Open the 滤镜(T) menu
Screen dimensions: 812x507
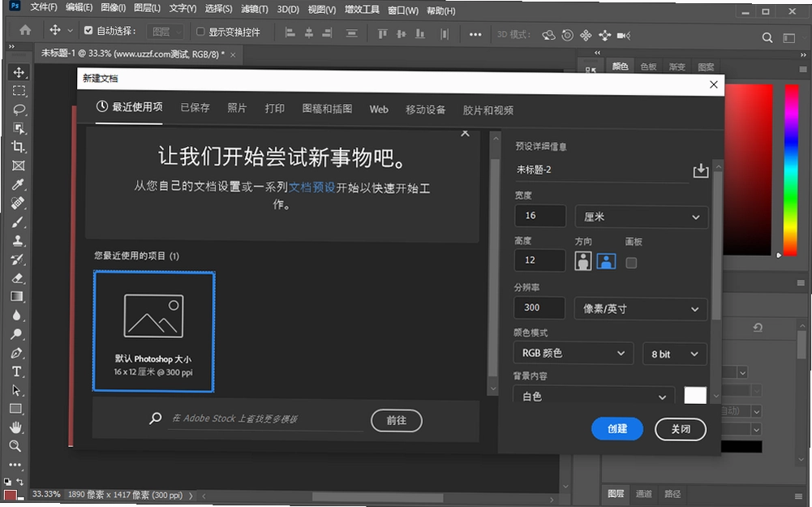click(x=254, y=9)
